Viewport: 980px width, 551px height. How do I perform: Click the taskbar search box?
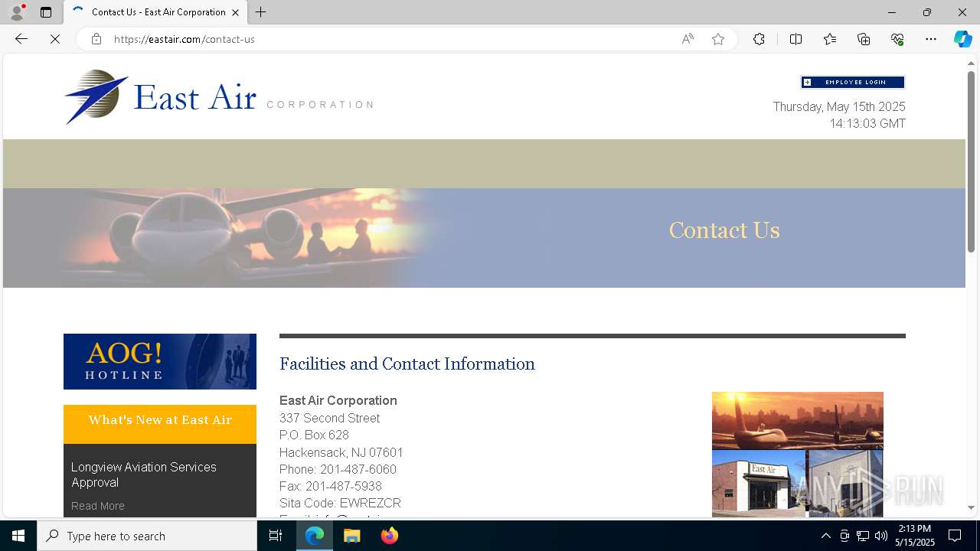tap(147, 536)
